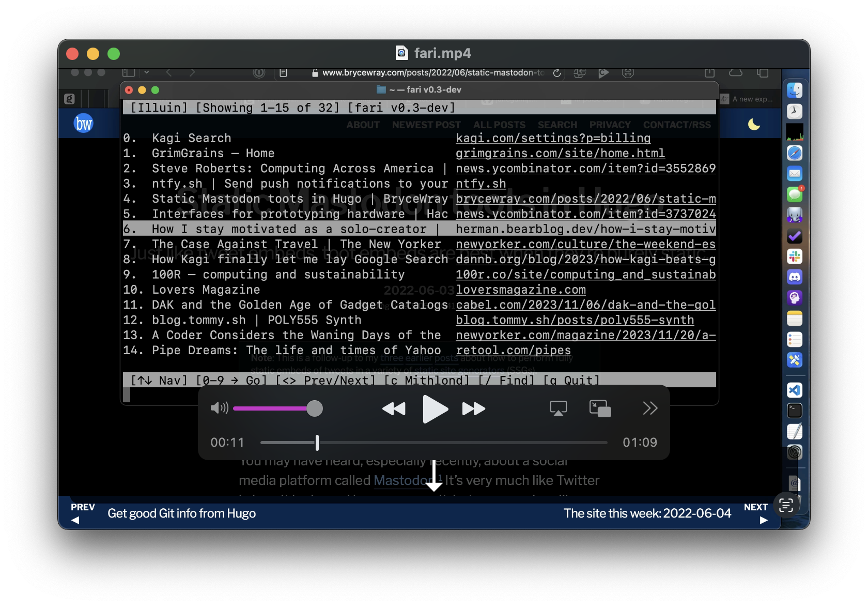Click '[/ Find]' hint in fari footer
Screen dimensions: 868x606
(x=506, y=381)
